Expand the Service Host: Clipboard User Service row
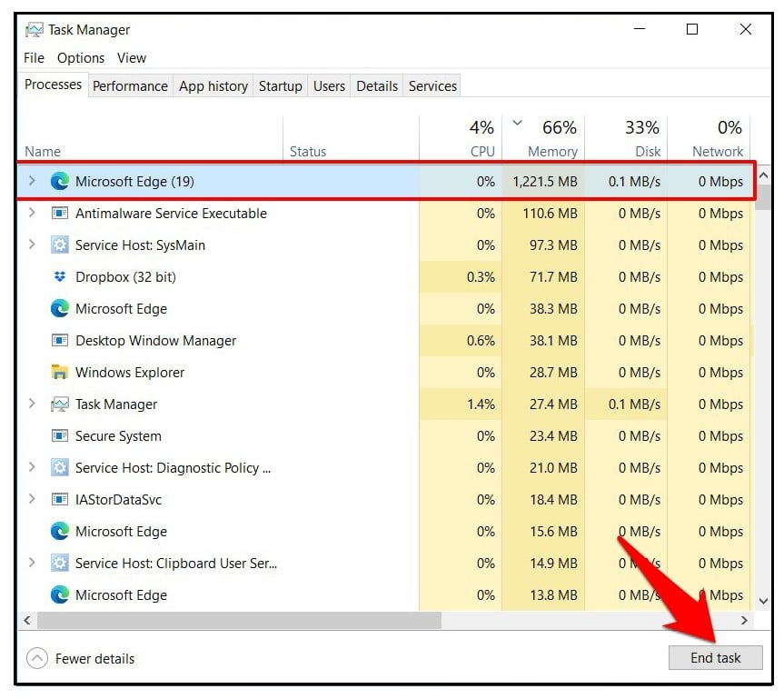 pos(32,563)
